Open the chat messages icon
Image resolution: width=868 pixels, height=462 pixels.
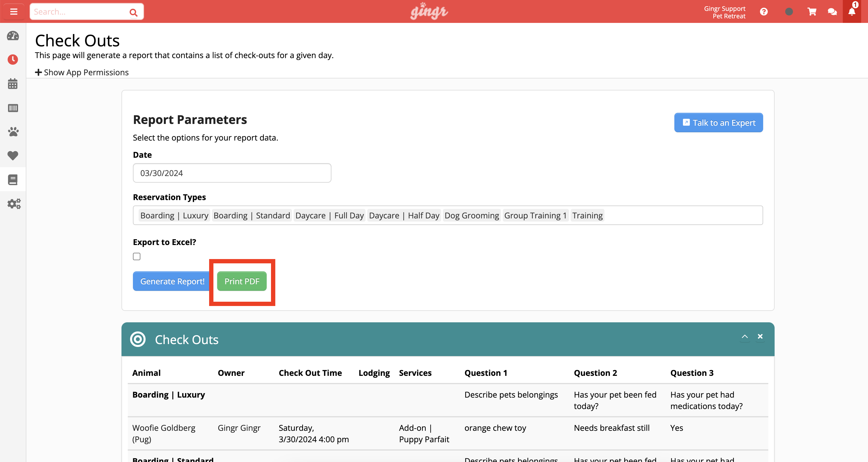[x=832, y=12]
